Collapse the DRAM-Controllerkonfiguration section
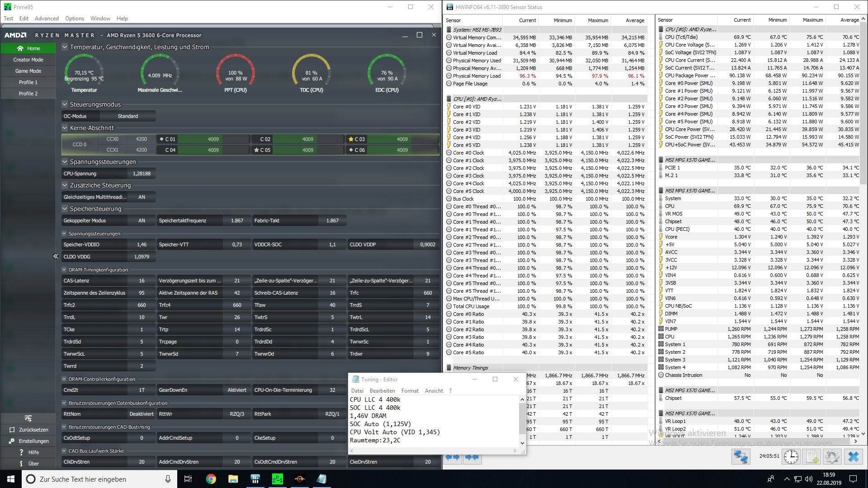The height and width of the screenshot is (488, 868). [x=64, y=379]
